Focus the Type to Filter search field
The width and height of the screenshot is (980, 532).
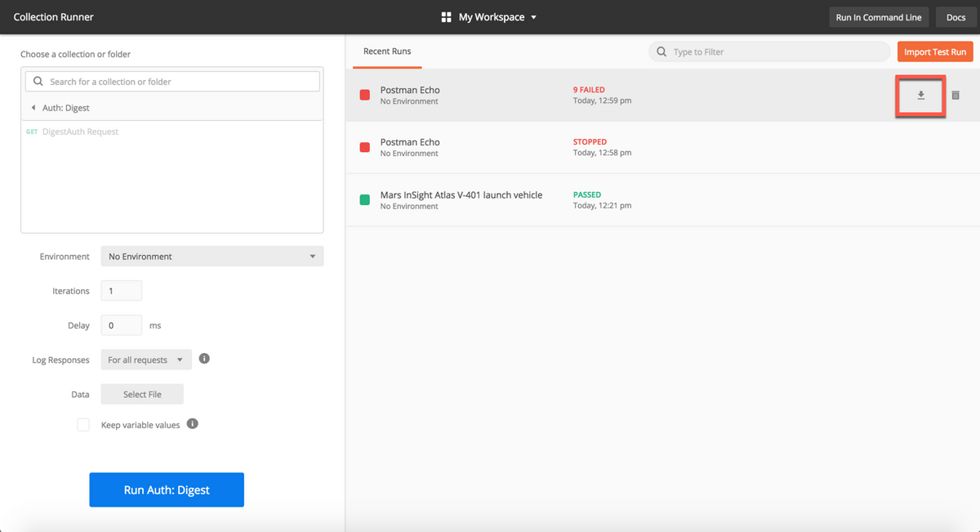[776, 52]
